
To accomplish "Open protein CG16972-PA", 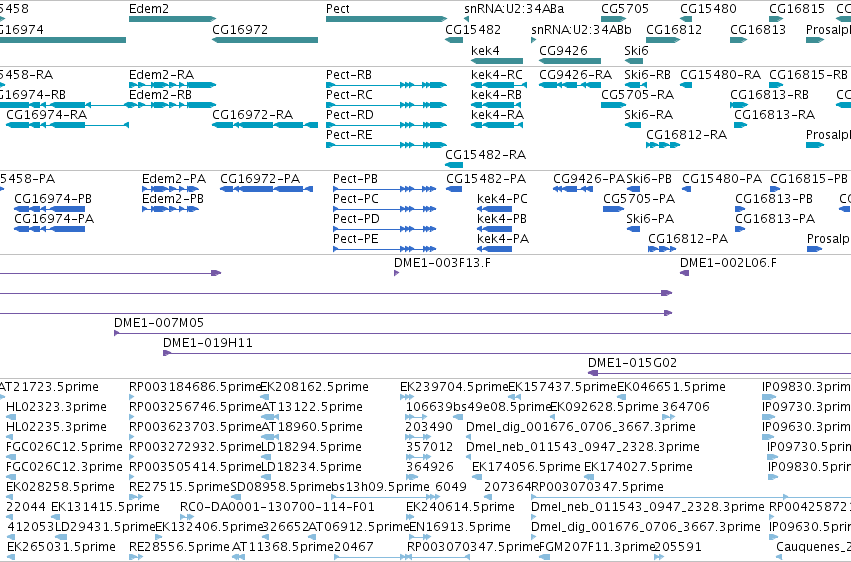I will click(x=266, y=189).
